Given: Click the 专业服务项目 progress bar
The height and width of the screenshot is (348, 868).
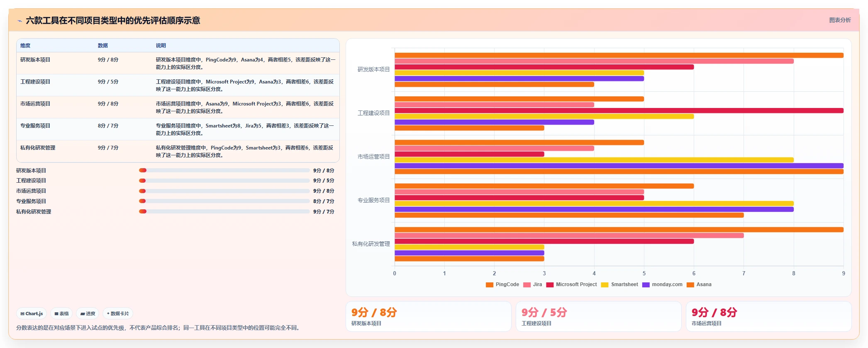Looking at the screenshot, I should 224,201.
